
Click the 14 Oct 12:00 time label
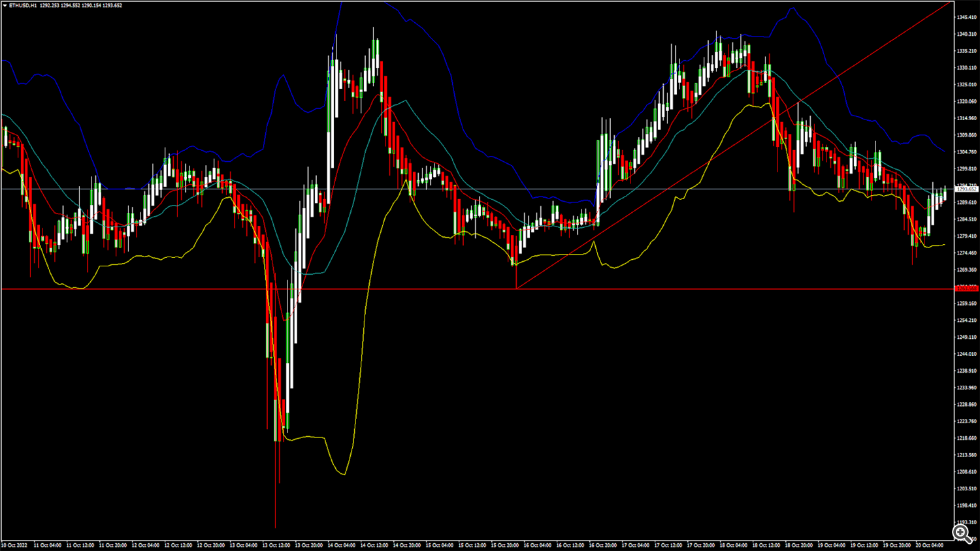coord(374,545)
